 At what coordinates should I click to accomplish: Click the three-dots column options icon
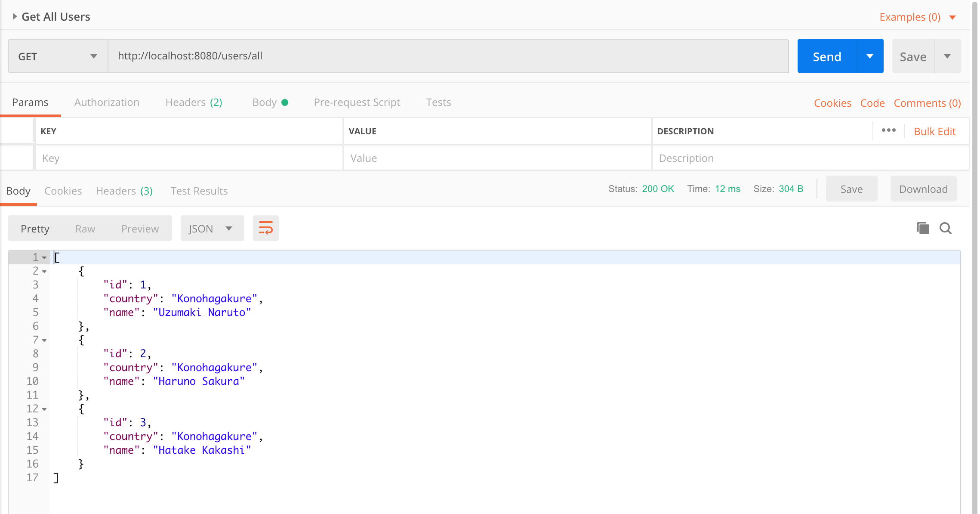888,130
